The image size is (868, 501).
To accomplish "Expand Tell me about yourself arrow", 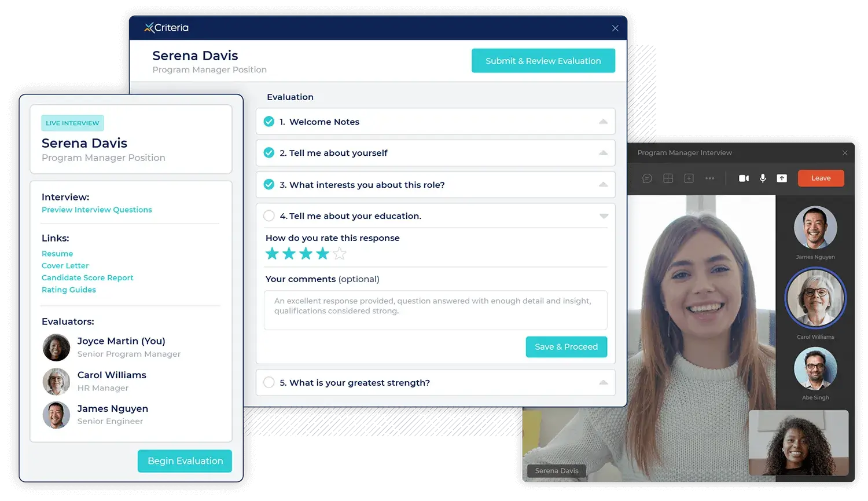I will point(604,153).
